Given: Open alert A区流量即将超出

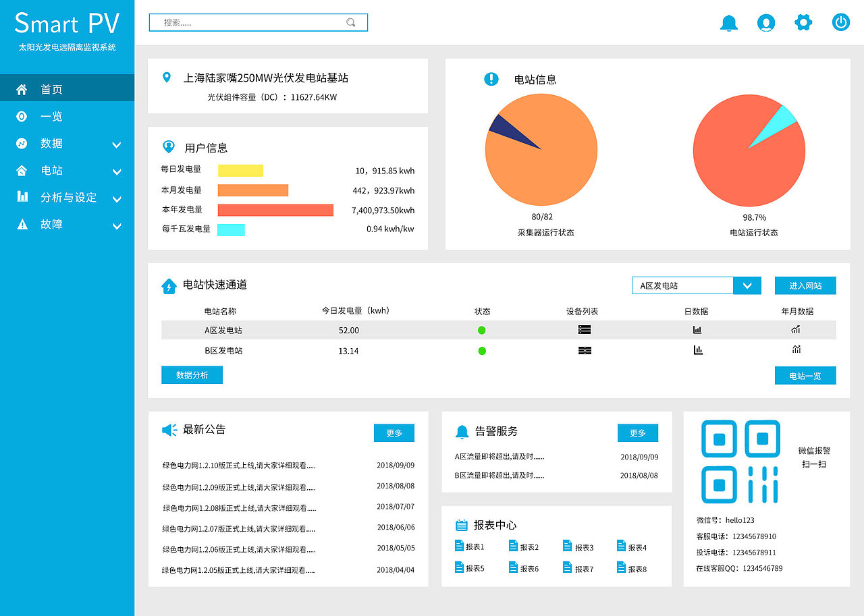Looking at the screenshot, I should pos(500,457).
